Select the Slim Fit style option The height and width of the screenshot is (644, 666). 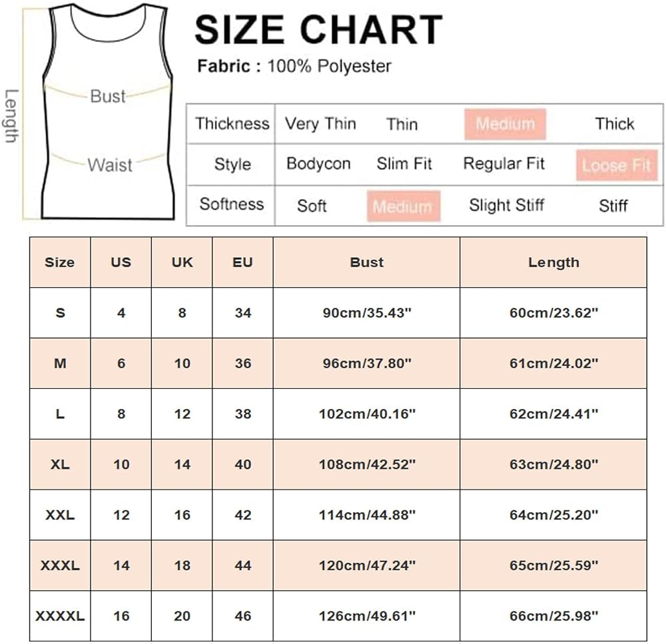point(404,164)
